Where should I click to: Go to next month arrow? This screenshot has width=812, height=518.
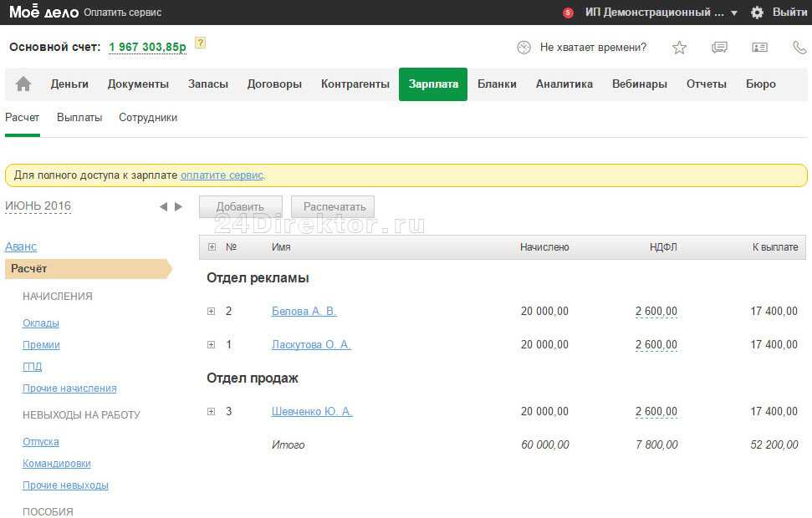(x=178, y=206)
